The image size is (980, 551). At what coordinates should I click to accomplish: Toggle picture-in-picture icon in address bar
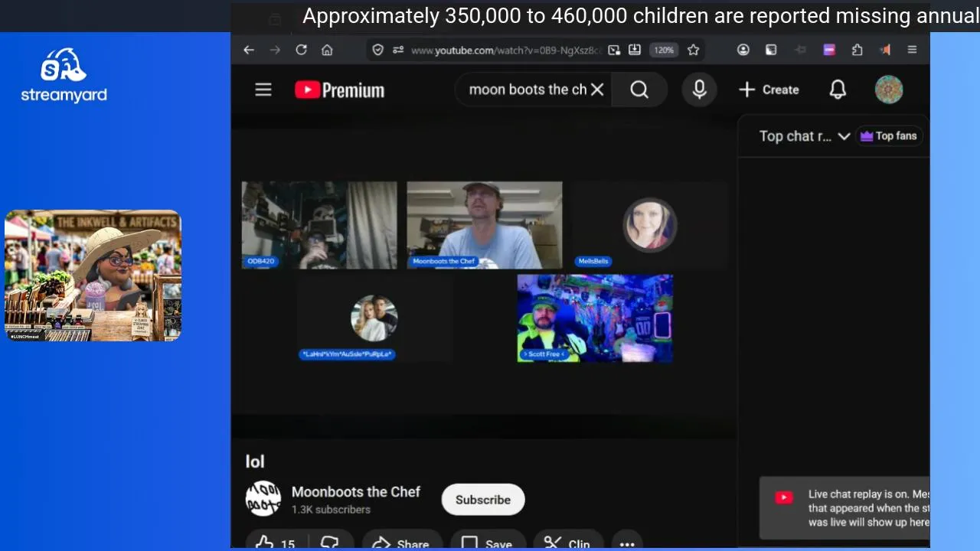[x=614, y=50]
